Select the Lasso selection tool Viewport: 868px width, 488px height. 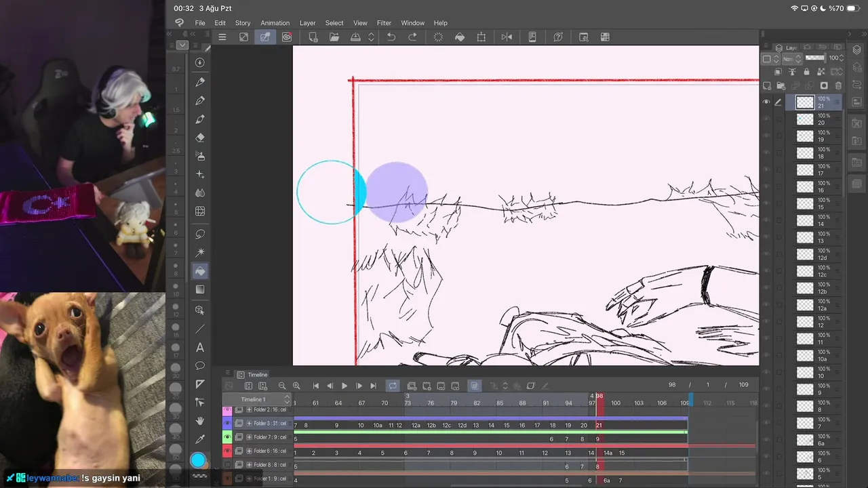tap(200, 234)
